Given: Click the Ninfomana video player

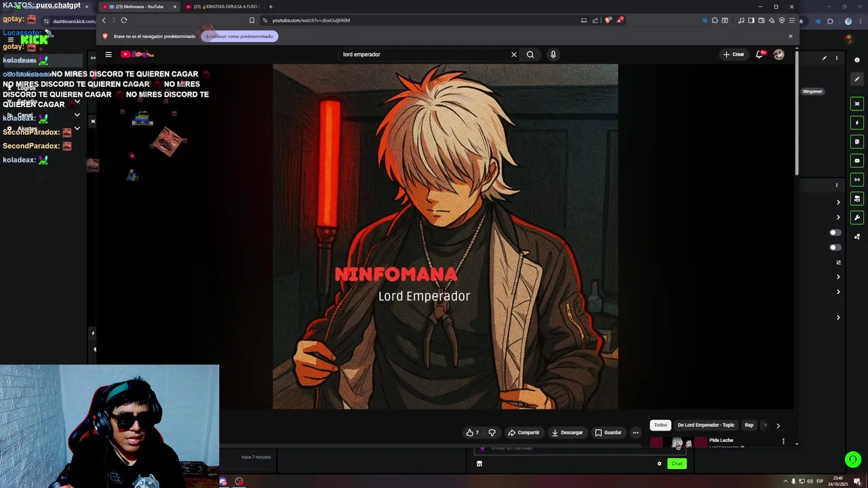Looking at the screenshot, I should [x=445, y=237].
